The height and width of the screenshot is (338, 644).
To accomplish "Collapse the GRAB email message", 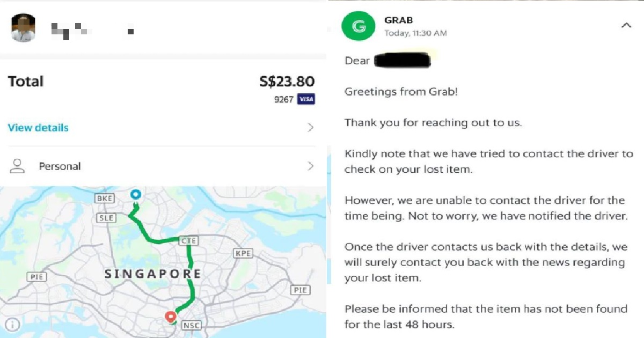I will [626, 25].
